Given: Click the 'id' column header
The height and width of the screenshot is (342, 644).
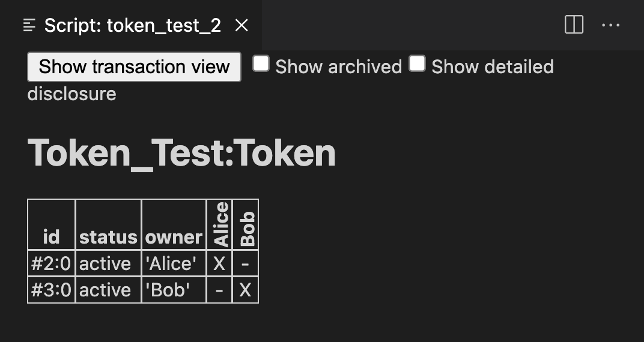Looking at the screenshot, I should pyautogui.click(x=52, y=237).
